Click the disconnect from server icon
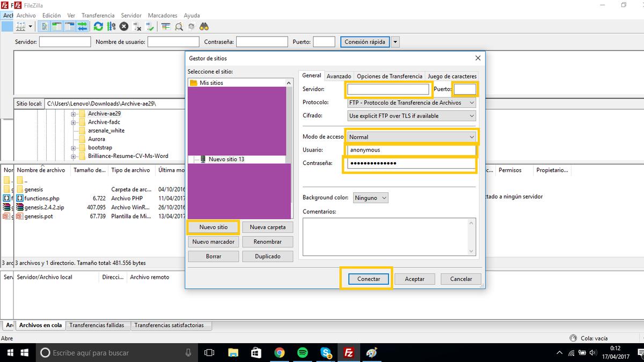The width and height of the screenshot is (644, 362). point(137,26)
